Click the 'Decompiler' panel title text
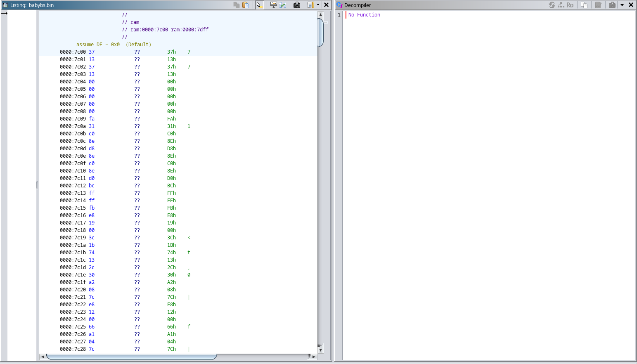This screenshot has height=364, width=637. (x=358, y=5)
